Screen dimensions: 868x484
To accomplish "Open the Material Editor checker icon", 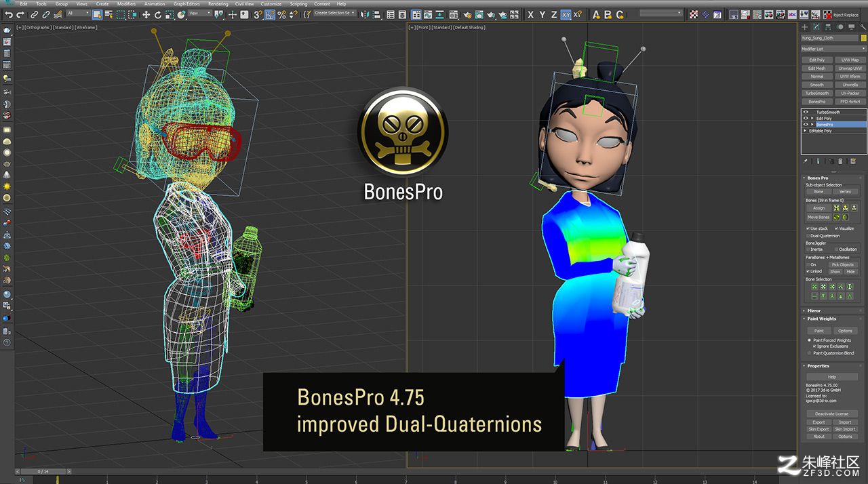I will click(x=694, y=14).
